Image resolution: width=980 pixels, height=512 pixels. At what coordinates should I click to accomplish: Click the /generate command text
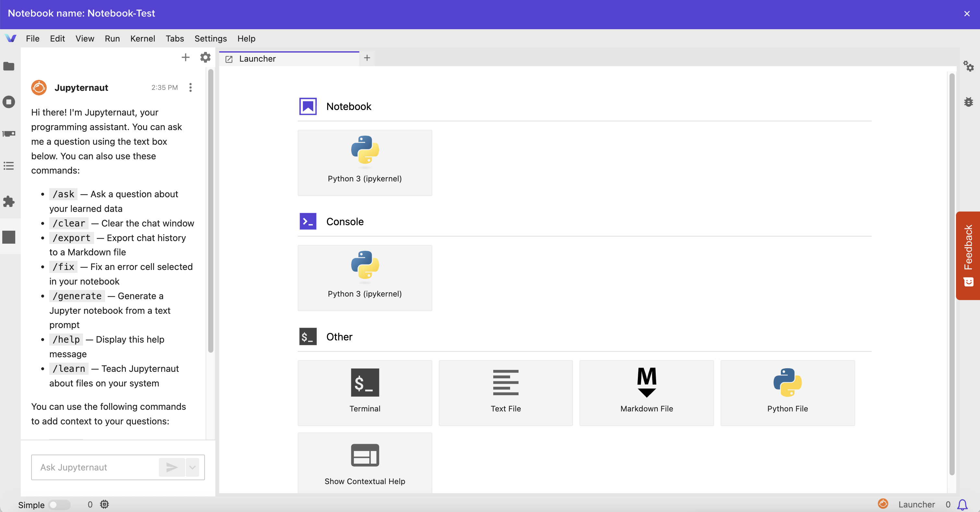coord(77,296)
